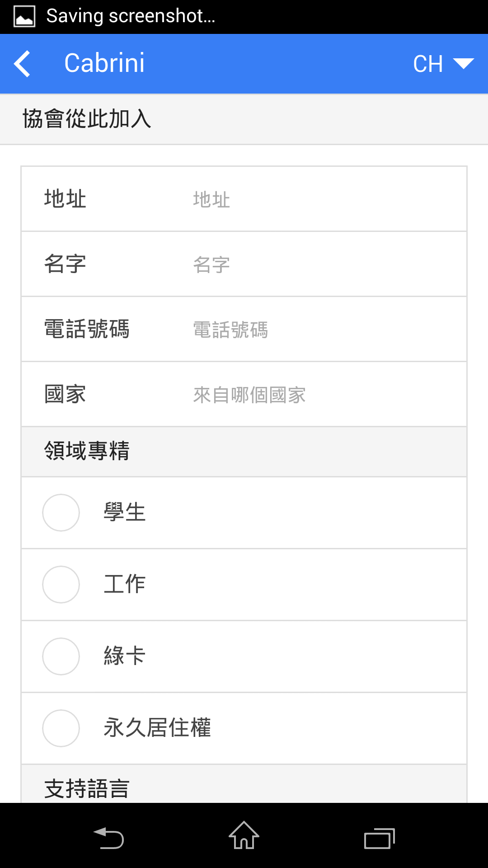The height and width of the screenshot is (868, 488).
Task: Select the 工作 radio button
Action: coord(61,585)
